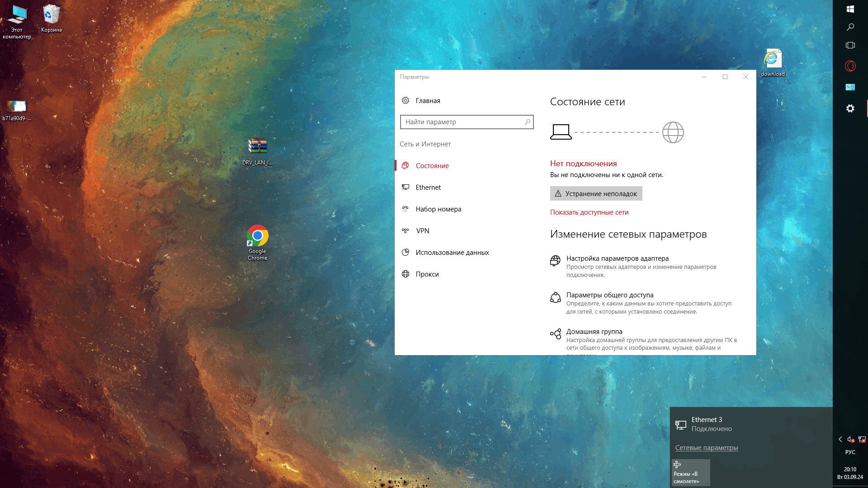Go to the VPN settings section
Screen dimensions: 868x488
422,231
